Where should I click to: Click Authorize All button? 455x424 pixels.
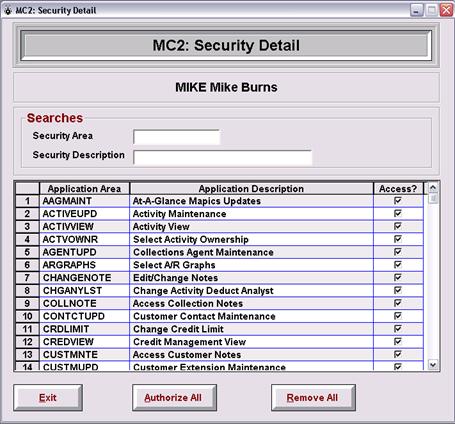(x=174, y=397)
